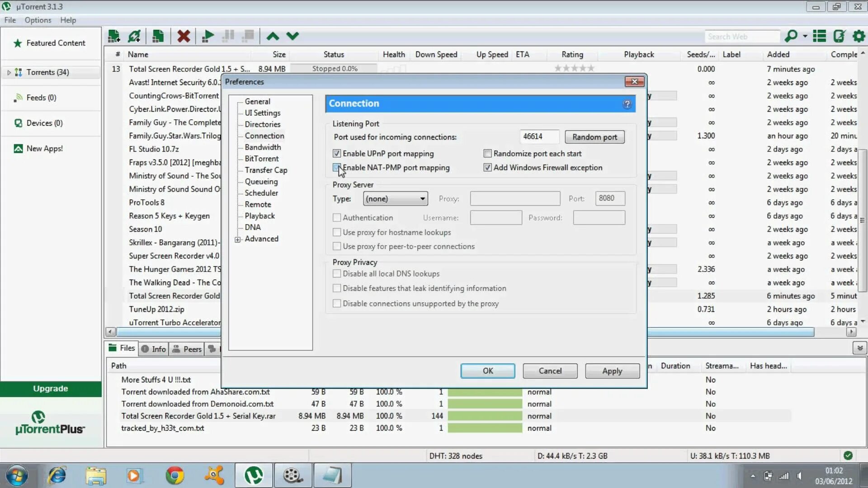Open Connection settings category
Screen dimensions: 868x488
coord(264,135)
